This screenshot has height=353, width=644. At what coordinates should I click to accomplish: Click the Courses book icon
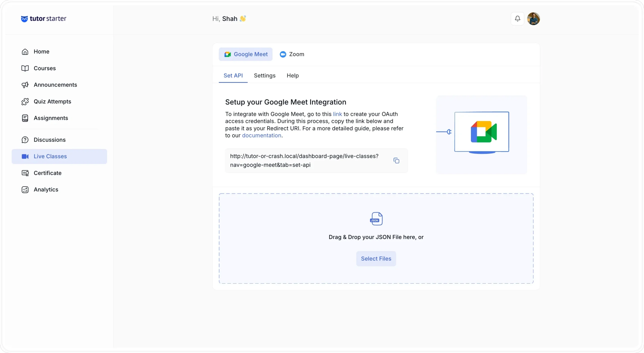tap(25, 68)
